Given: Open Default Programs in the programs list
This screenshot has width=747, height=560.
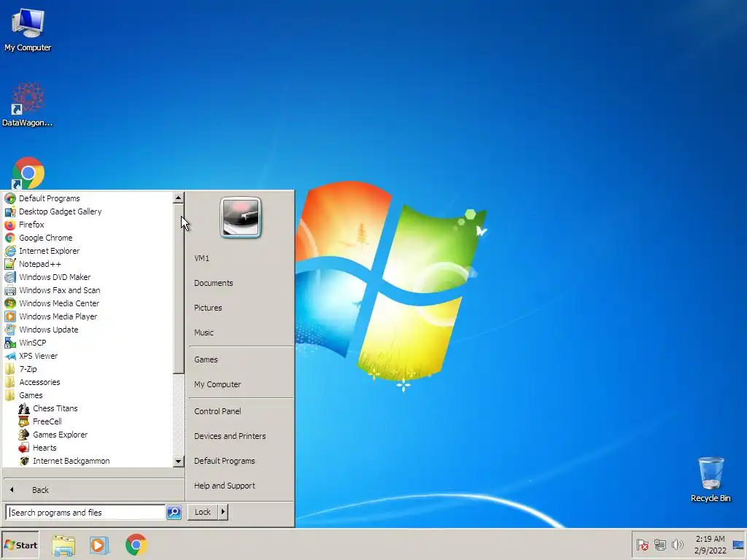Looking at the screenshot, I should [50, 198].
